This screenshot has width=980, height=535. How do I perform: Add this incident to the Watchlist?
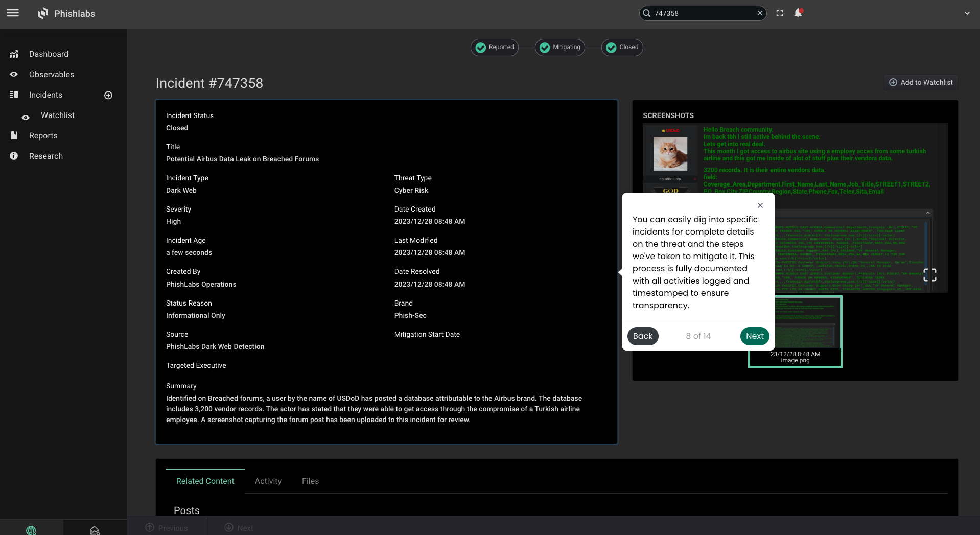[x=921, y=82]
